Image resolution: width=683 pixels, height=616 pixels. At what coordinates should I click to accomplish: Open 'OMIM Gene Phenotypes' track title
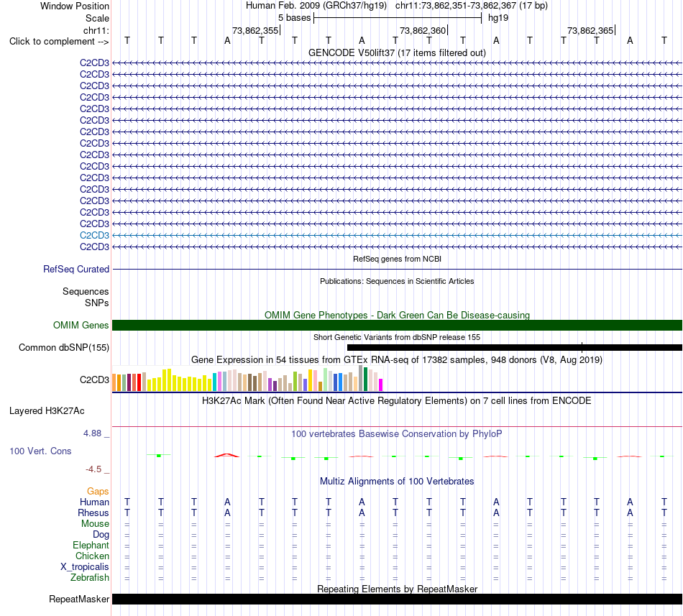(x=397, y=315)
